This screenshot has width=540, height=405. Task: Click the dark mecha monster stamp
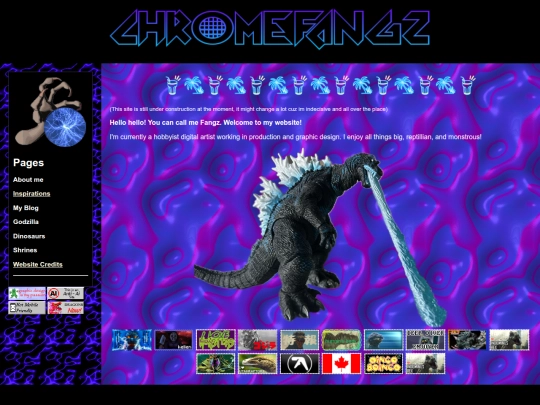tap(467, 340)
